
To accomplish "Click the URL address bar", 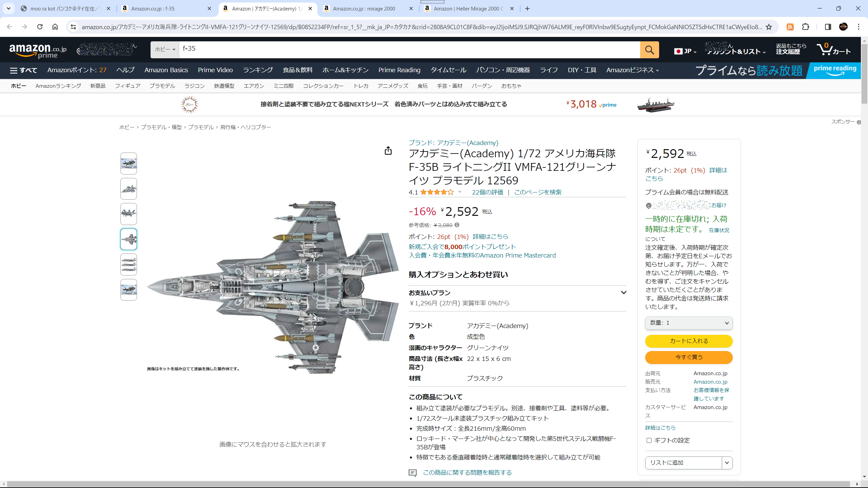I will tap(422, 27).
